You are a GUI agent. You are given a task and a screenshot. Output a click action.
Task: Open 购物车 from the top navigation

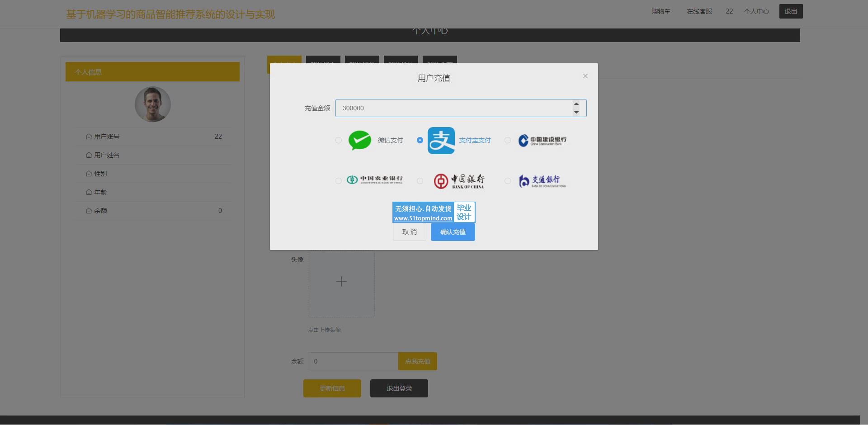(x=661, y=11)
